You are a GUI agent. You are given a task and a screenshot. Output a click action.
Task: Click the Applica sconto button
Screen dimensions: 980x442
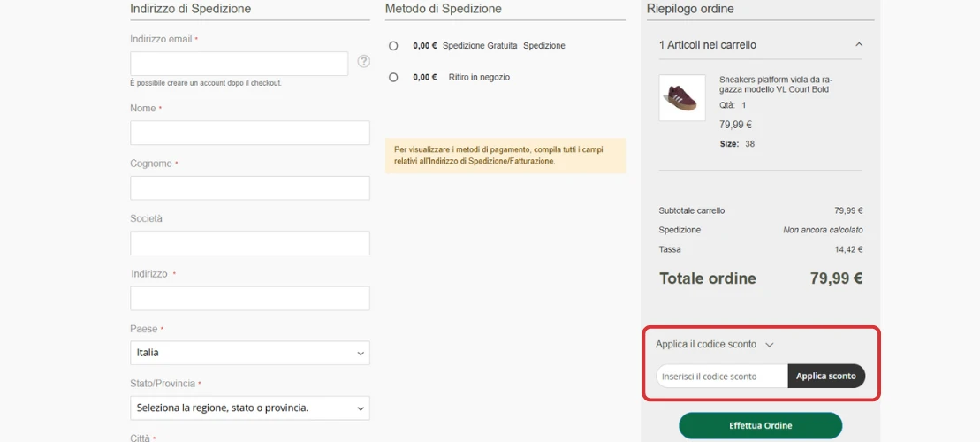click(825, 376)
